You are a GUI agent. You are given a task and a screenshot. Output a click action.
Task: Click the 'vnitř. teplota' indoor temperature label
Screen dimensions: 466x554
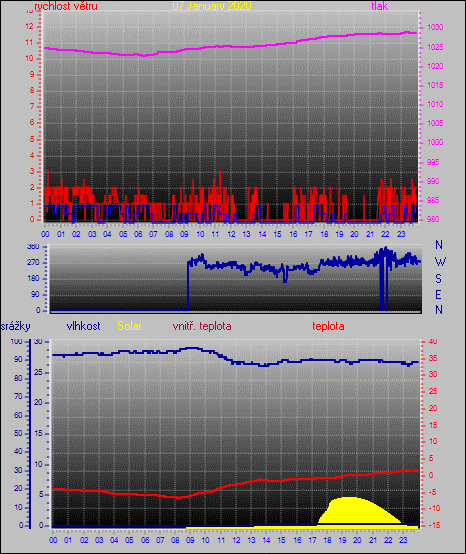(202, 326)
